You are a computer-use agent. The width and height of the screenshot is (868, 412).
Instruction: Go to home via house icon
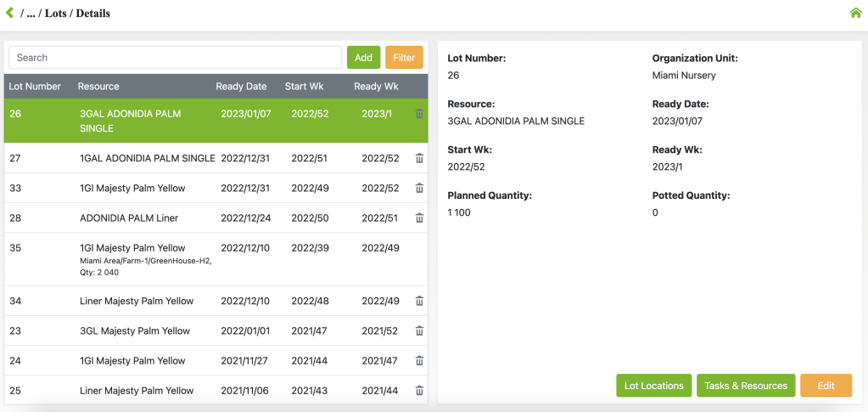855,13
